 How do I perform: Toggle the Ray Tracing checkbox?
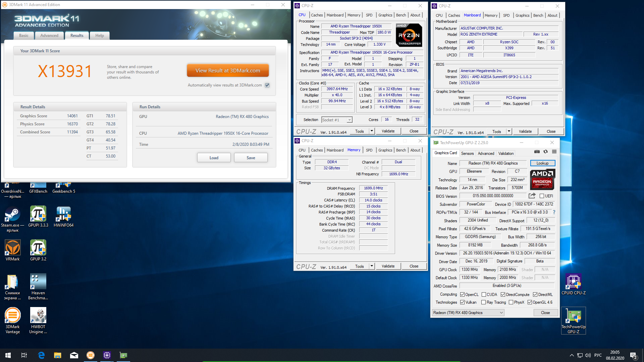484,302
